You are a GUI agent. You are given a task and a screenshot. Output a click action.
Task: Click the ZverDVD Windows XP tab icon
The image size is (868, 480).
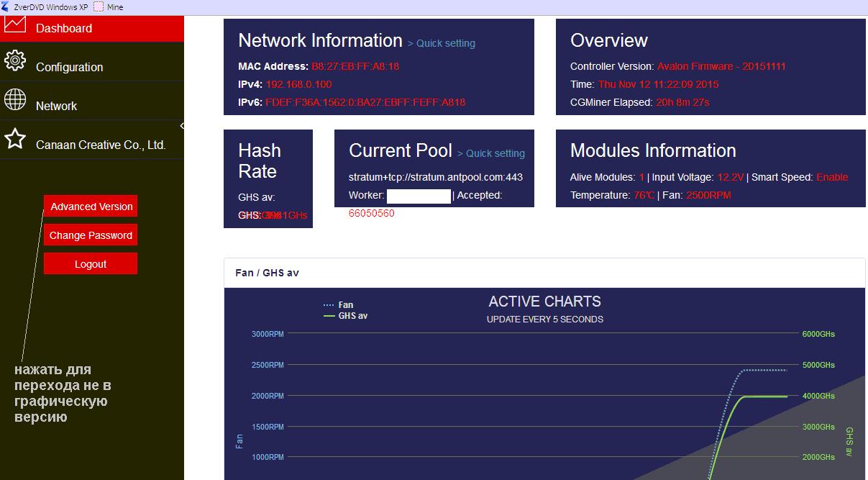tap(6, 6)
